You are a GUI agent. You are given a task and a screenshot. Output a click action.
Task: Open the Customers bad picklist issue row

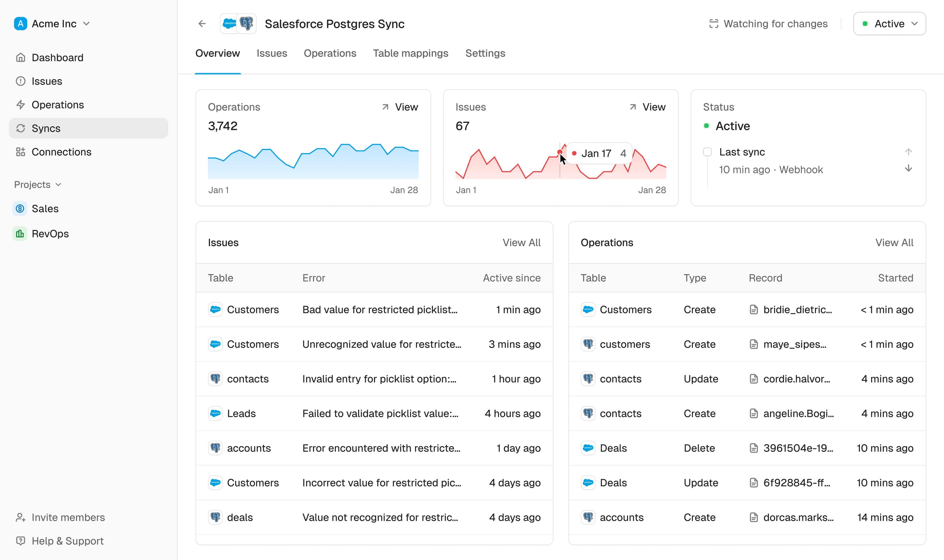pos(374,309)
